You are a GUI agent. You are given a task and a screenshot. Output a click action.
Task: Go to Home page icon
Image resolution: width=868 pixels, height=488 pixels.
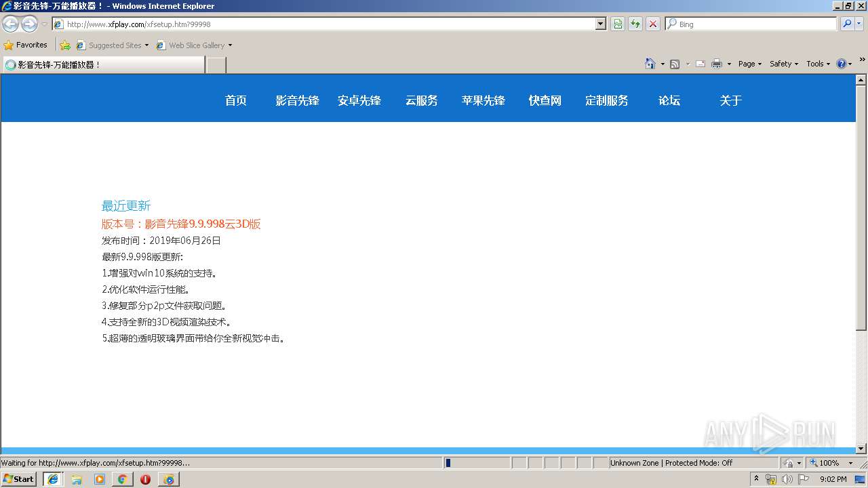pyautogui.click(x=650, y=64)
